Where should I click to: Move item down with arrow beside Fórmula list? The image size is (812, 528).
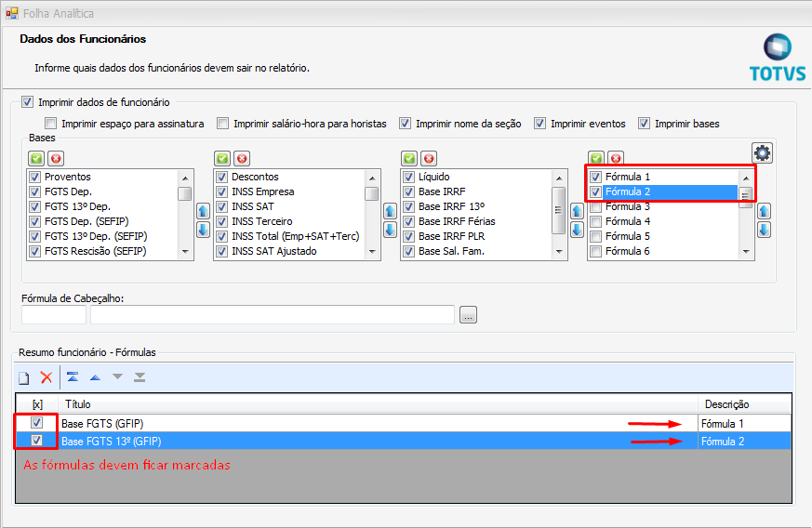(764, 230)
